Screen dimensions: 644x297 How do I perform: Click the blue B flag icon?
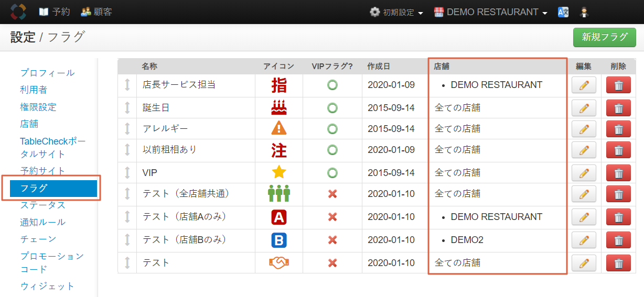(279, 240)
